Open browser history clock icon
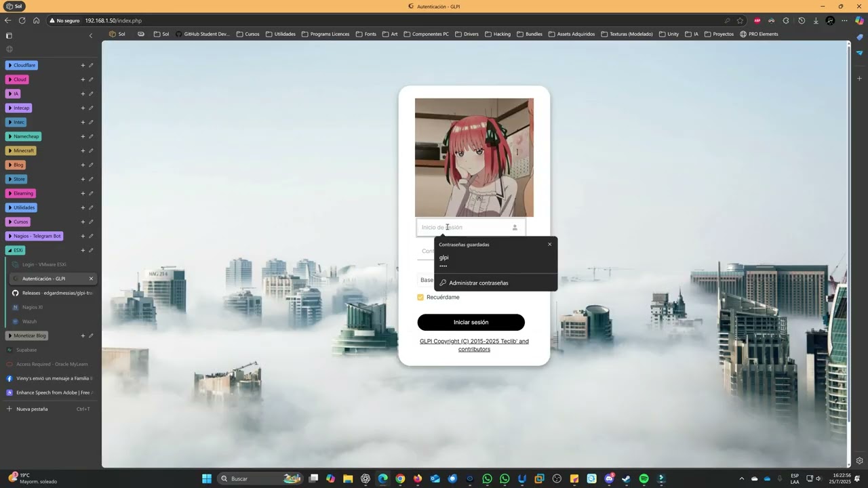This screenshot has height=488, width=868. (x=802, y=20)
